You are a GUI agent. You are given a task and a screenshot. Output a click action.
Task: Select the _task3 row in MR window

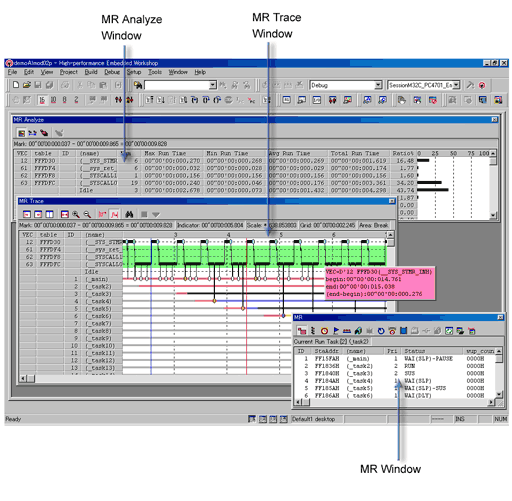point(395,373)
